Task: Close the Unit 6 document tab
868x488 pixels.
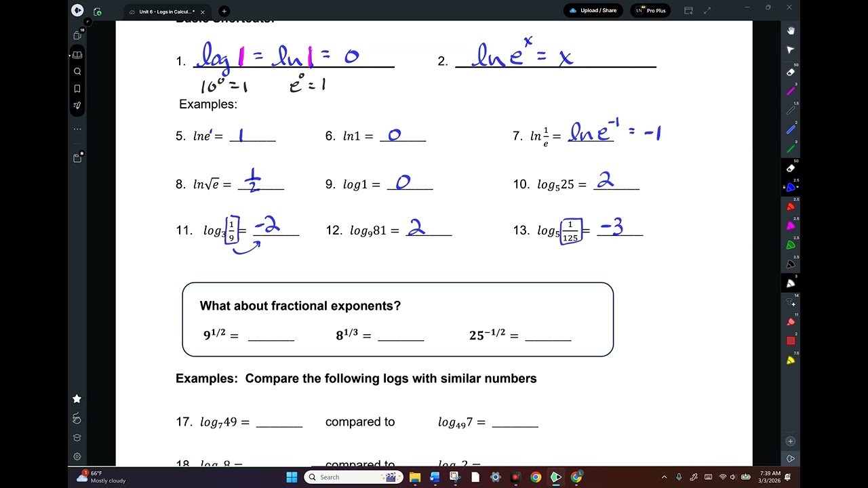Action: click(x=203, y=12)
